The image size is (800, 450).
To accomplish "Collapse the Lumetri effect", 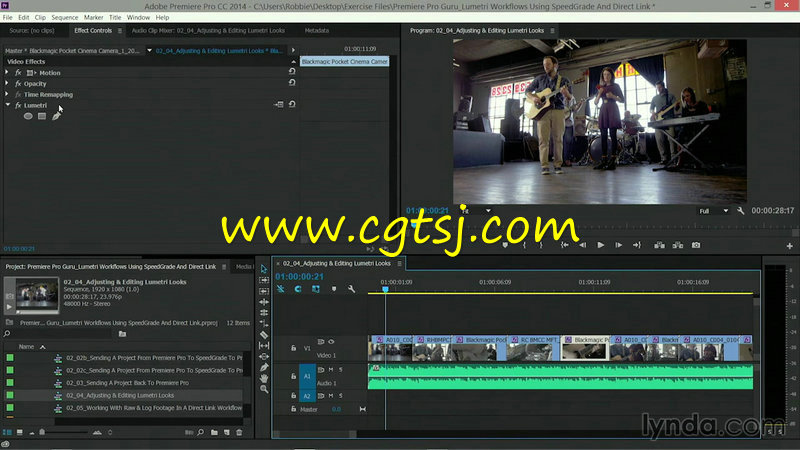I will pyautogui.click(x=8, y=105).
